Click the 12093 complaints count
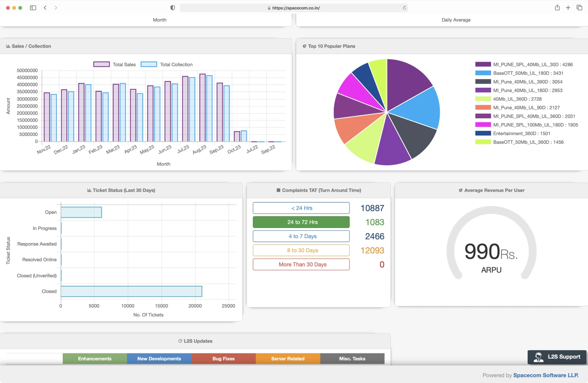 pyautogui.click(x=372, y=250)
